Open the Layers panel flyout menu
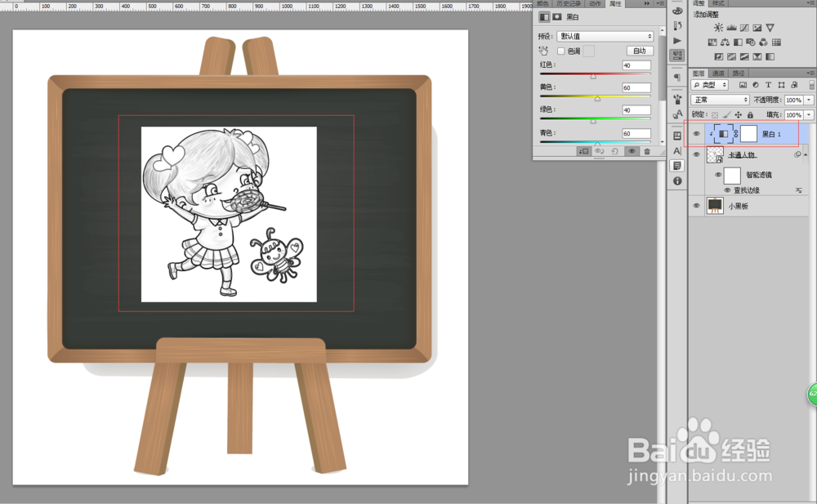 pyautogui.click(x=810, y=73)
